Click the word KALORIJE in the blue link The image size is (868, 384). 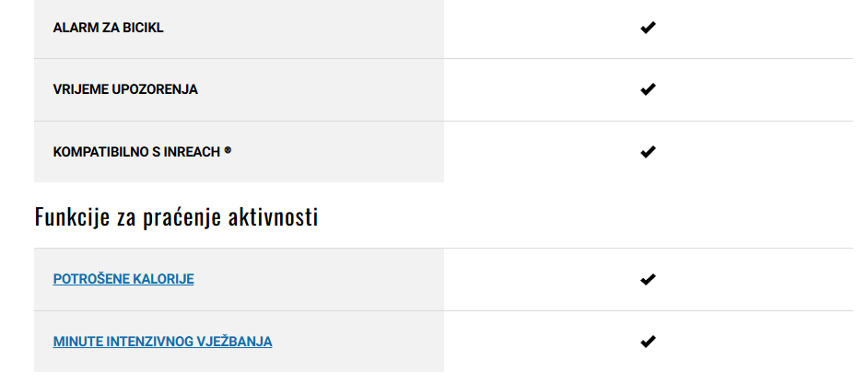164,279
